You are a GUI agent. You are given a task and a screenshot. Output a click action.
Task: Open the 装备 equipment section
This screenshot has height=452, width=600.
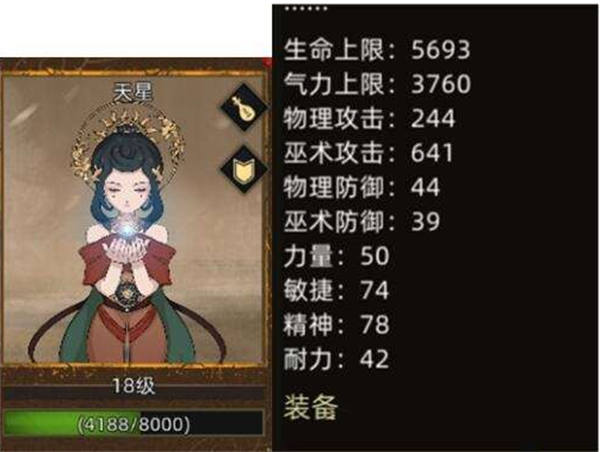tap(311, 407)
